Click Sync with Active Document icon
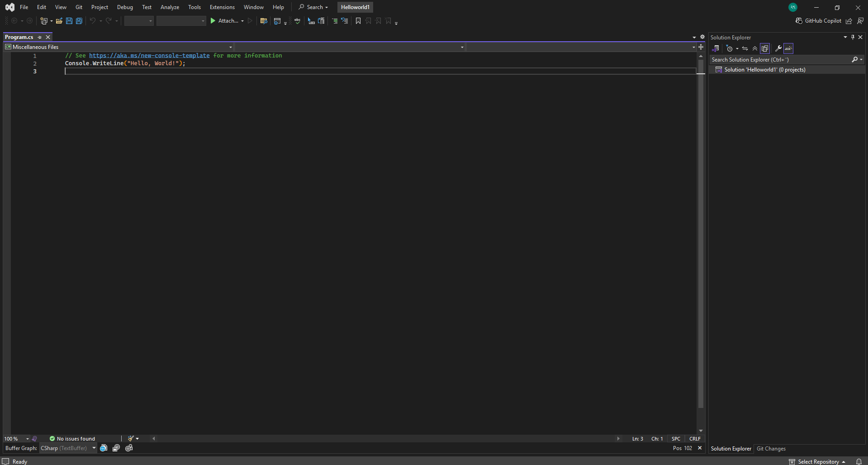The image size is (868, 465). point(745,48)
